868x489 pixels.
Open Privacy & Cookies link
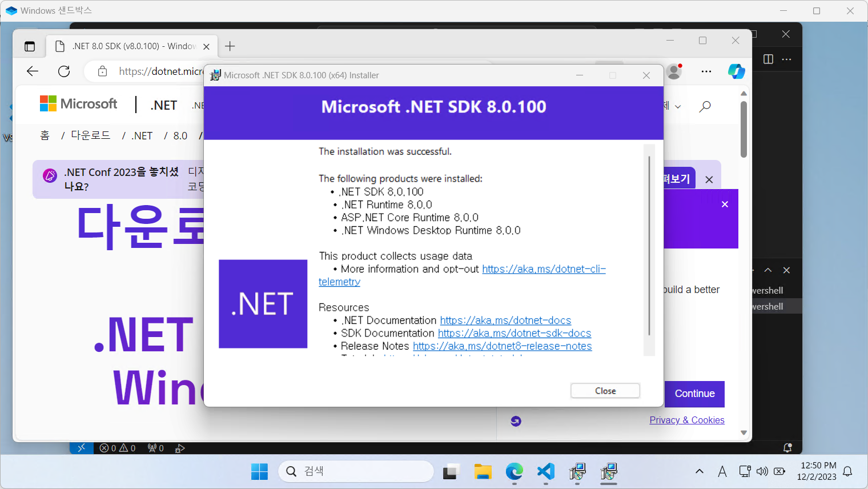click(x=687, y=420)
